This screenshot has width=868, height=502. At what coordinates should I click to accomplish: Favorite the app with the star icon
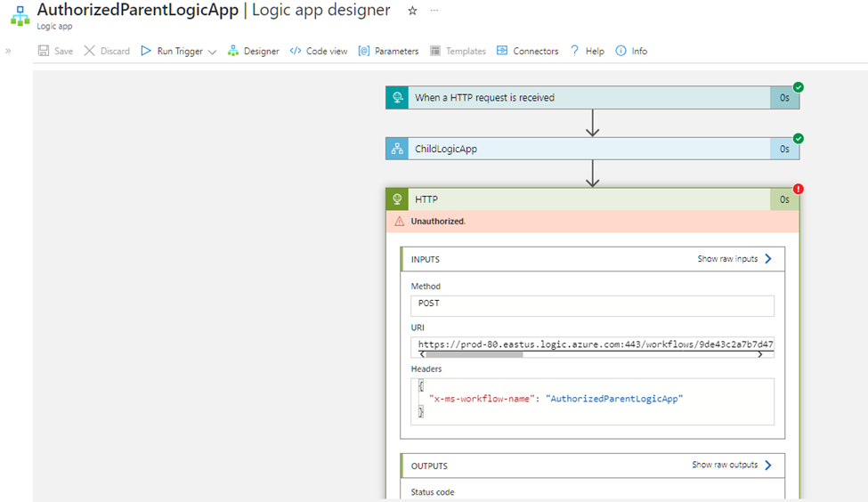pyautogui.click(x=412, y=11)
